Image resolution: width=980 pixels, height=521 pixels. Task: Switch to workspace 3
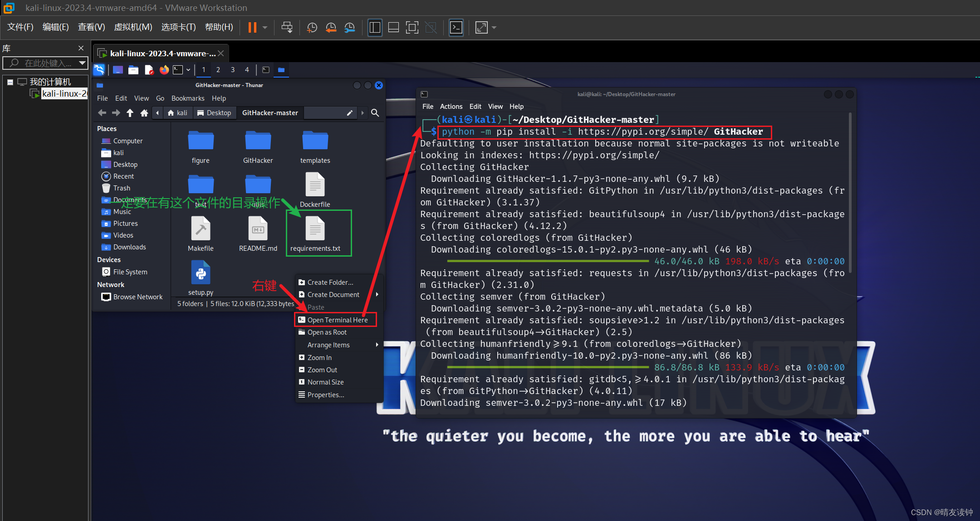click(232, 70)
